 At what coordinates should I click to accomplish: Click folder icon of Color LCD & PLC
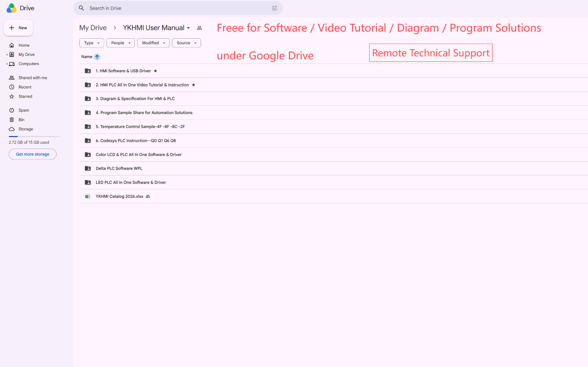pyautogui.click(x=88, y=155)
